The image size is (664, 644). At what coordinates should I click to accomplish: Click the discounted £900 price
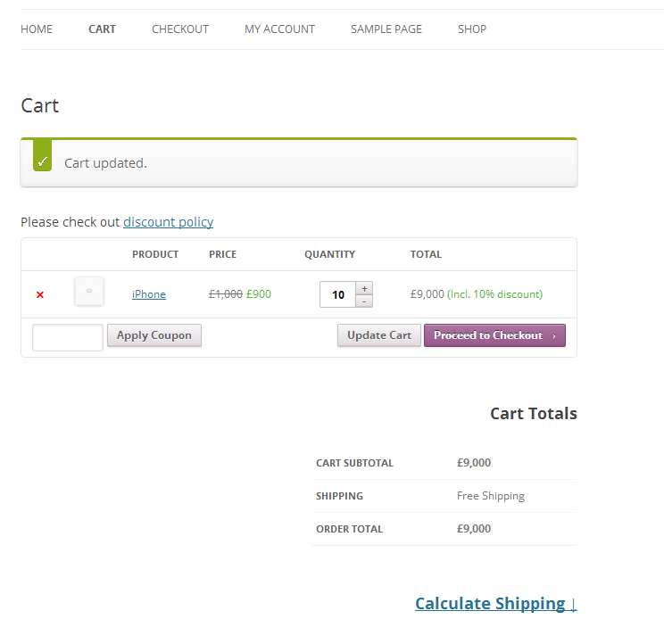[259, 294]
